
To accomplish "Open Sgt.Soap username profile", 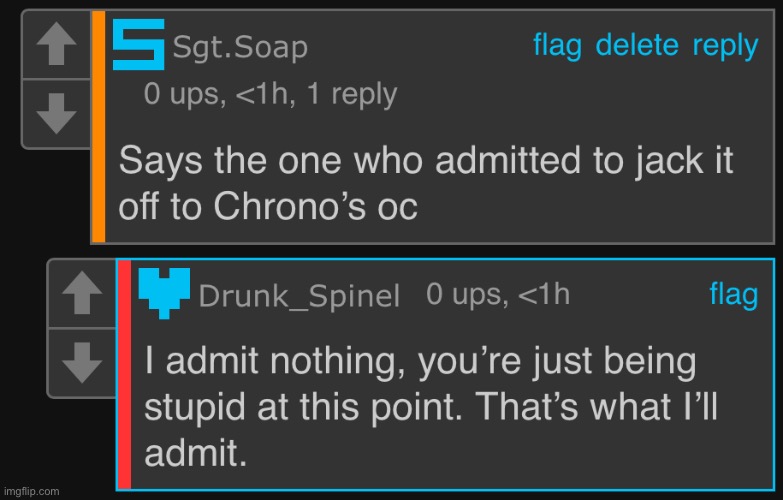I will click(x=240, y=48).
